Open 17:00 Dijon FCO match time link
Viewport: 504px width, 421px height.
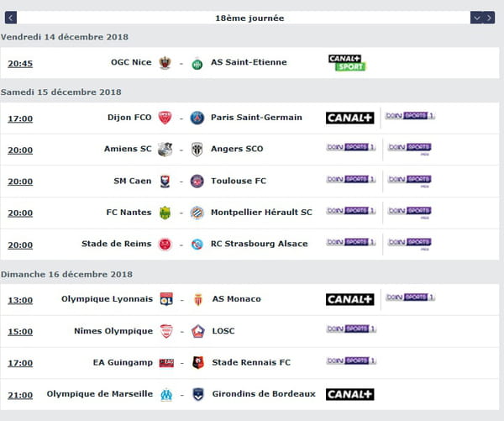coord(20,118)
